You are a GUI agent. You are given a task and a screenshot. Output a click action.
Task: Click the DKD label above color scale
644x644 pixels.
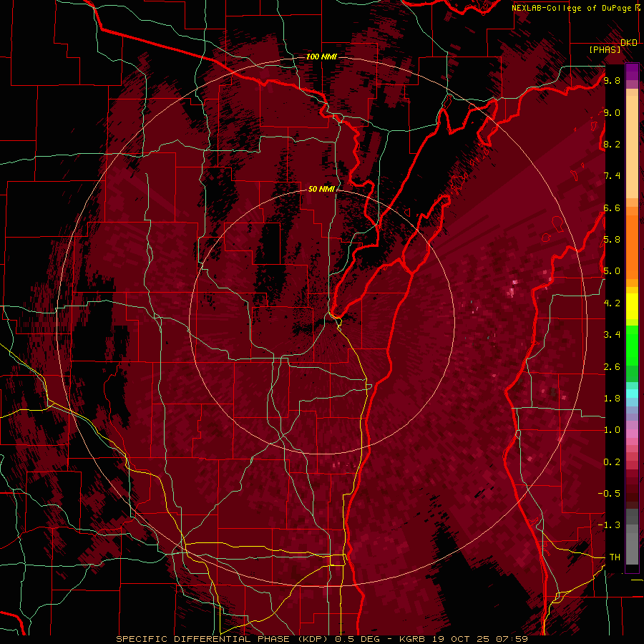[x=629, y=43]
